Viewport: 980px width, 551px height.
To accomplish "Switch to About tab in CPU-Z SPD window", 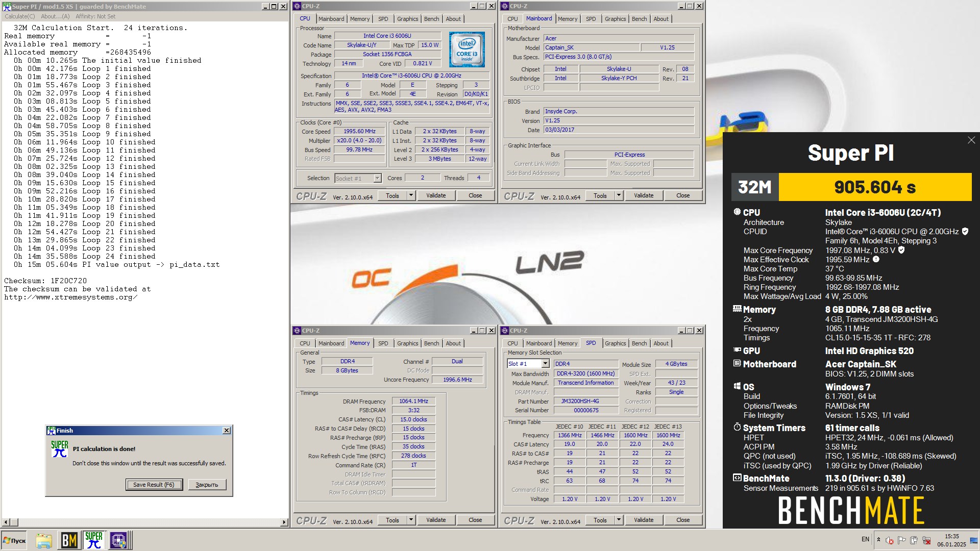I will (660, 343).
